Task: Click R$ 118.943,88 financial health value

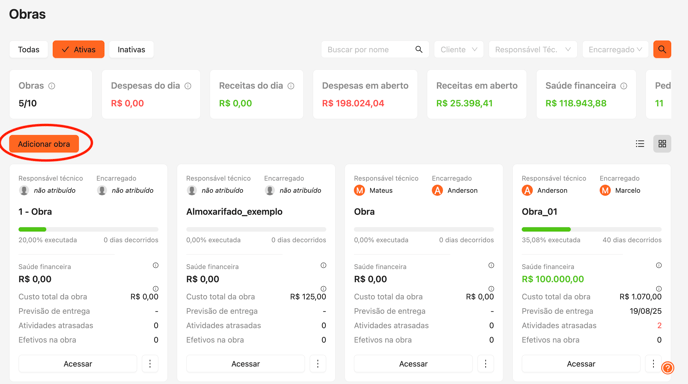Action: pos(576,104)
